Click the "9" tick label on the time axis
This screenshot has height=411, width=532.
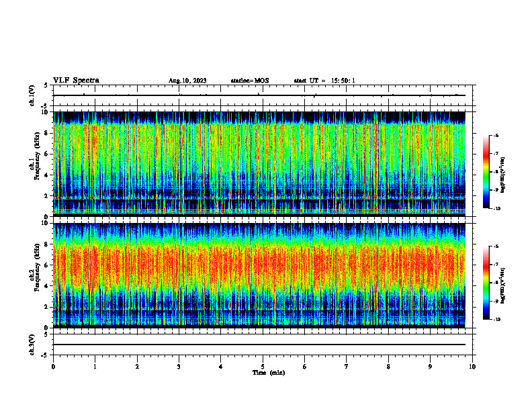click(x=430, y=367)
